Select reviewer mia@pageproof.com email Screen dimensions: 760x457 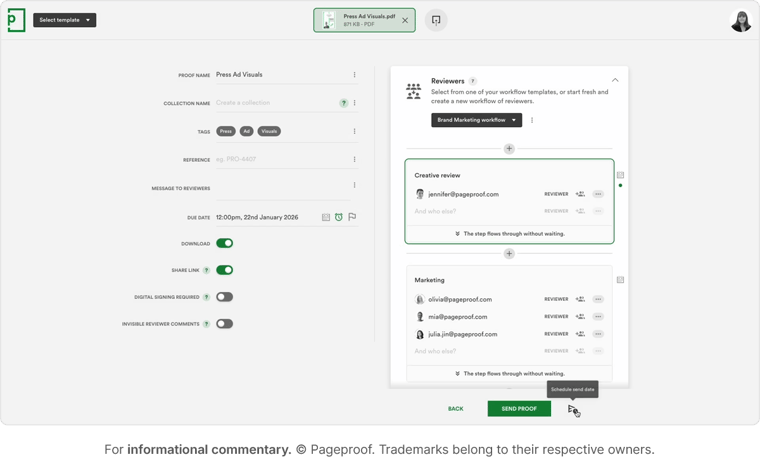(458, 316)
